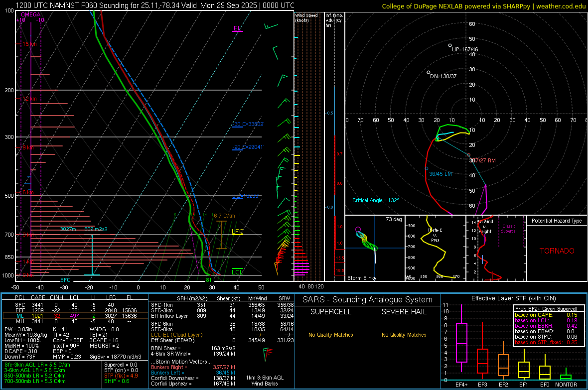Click the SFC-1km row in SRH table
The width and height of the screenshot is (588, 390).
pyautogui.click(x=223, y=305)
